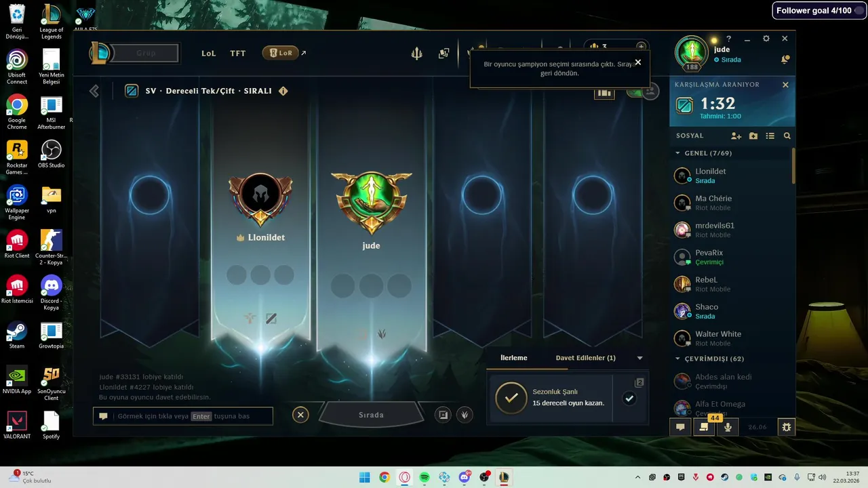Click jude's lobby banner emblem

click(371, 203)
